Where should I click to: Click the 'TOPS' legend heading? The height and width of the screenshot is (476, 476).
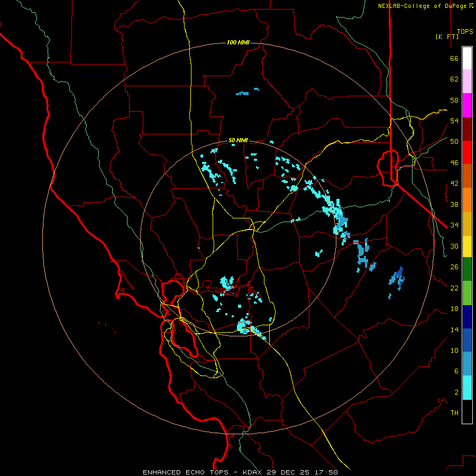tap(465, 31)
